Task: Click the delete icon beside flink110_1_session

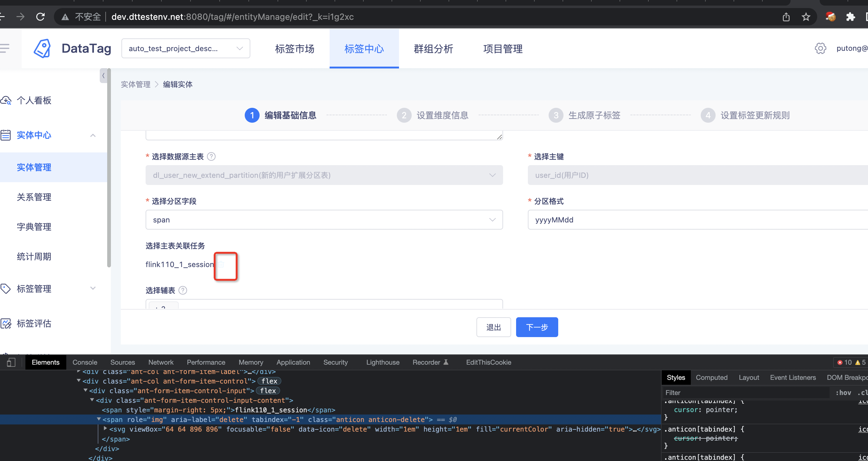Action: pyautogui.click(x=221, y=265)
